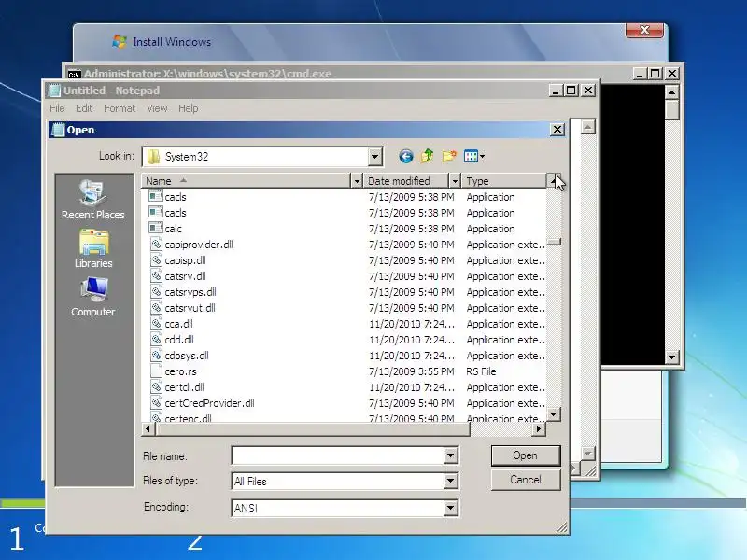This screenshot has height=560, width=747.
Task: Open Libraries in the sidebar
Action: 93,249
